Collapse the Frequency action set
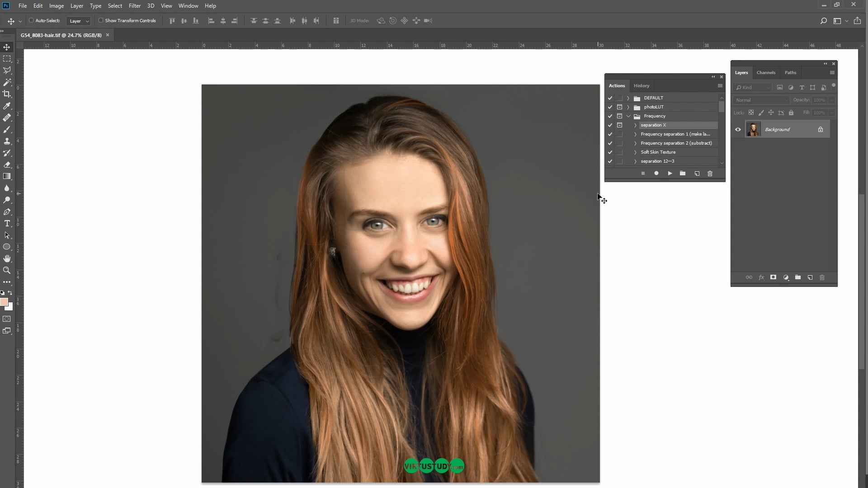Image resolution: width=868 pixels, height=488 pixels. pyautogui.click(x=628, y=116)
